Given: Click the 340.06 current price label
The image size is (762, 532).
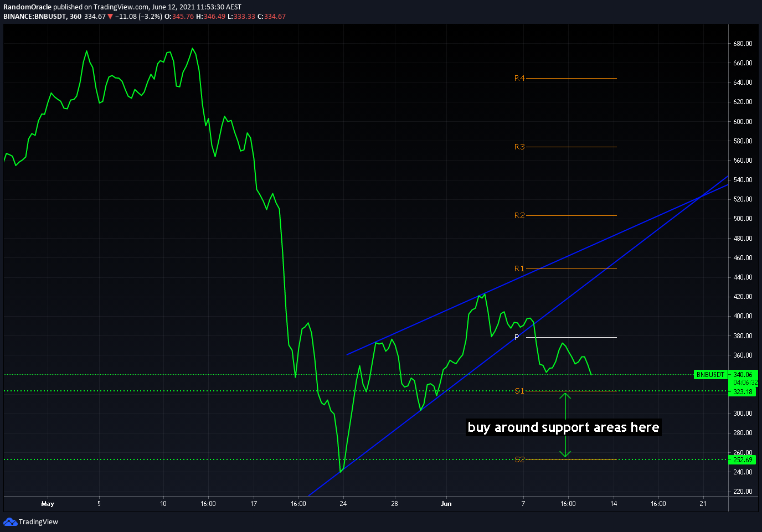Looking at the screenshot, I should (743, 375).
